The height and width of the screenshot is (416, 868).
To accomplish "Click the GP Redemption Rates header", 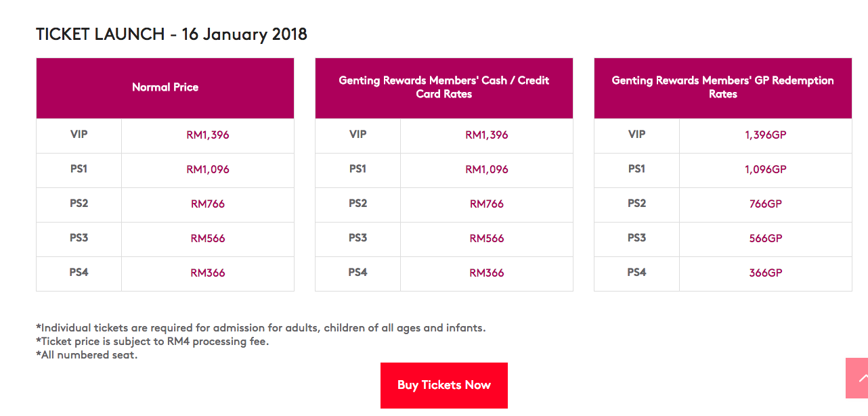I will [722, 87].
